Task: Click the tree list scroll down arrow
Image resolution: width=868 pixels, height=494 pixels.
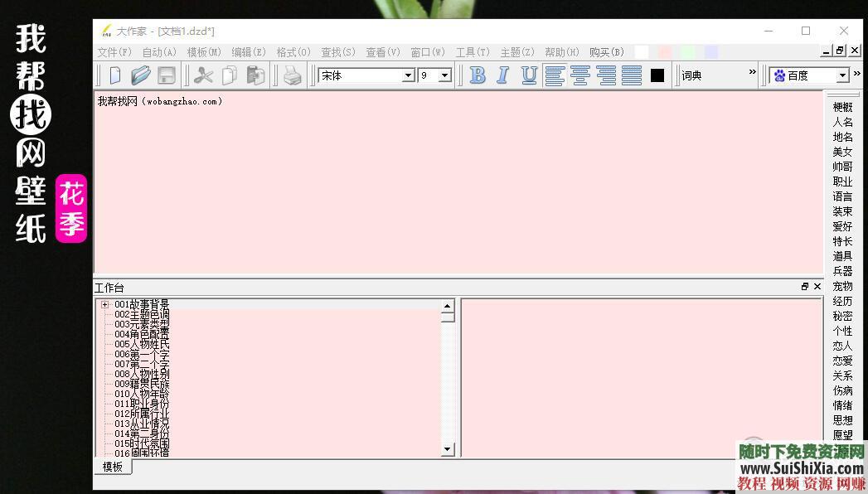Action: (448, 449)
